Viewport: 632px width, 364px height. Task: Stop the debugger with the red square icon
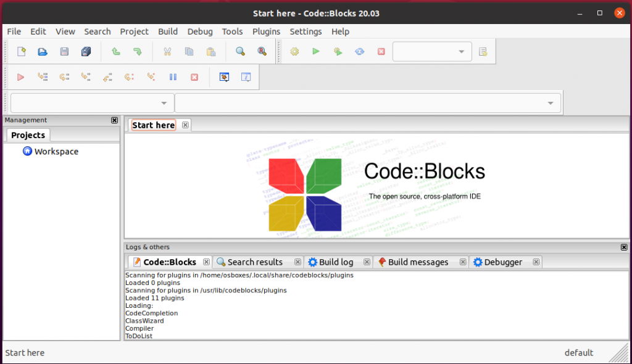[194, 77]
